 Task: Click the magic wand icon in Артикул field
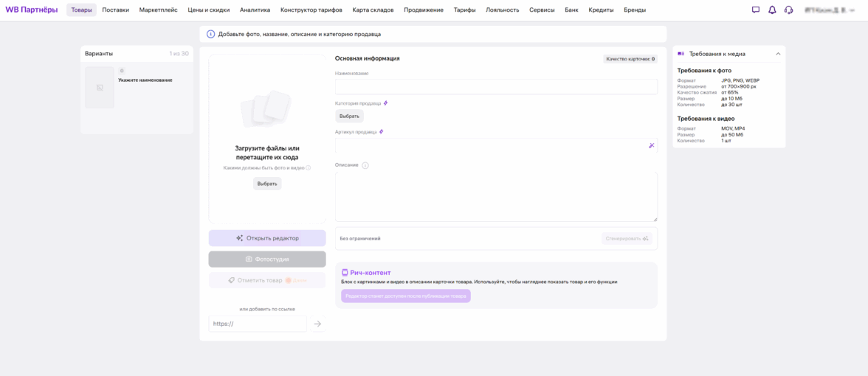click(x=651, y=146)
